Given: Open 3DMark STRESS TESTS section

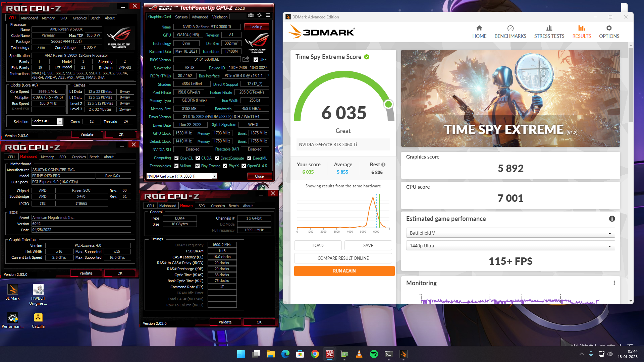Looking at the screenshot, I should [x=549, y=32].
